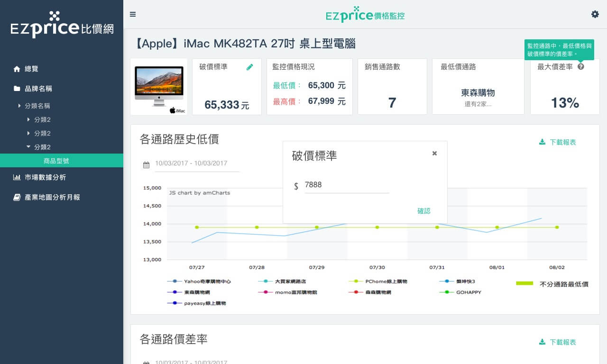Toggle GOHAPPY legend series

[x=460, y=292]
